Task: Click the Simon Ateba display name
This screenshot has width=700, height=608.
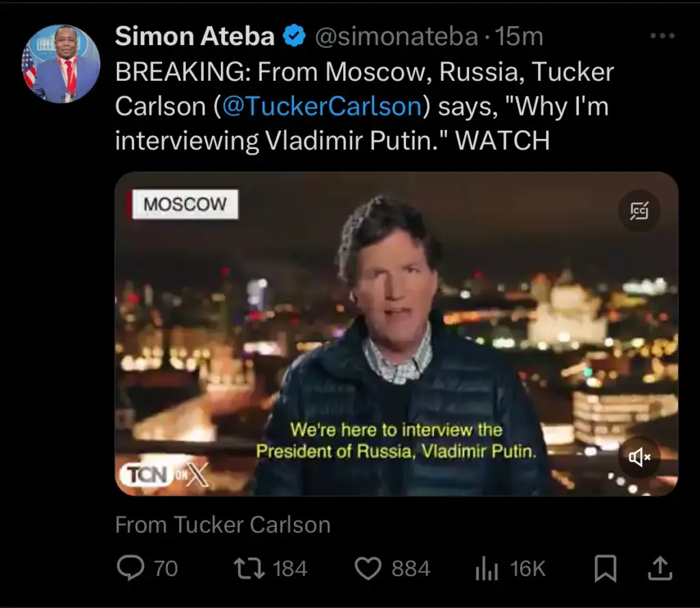Action: coord(194,37)
